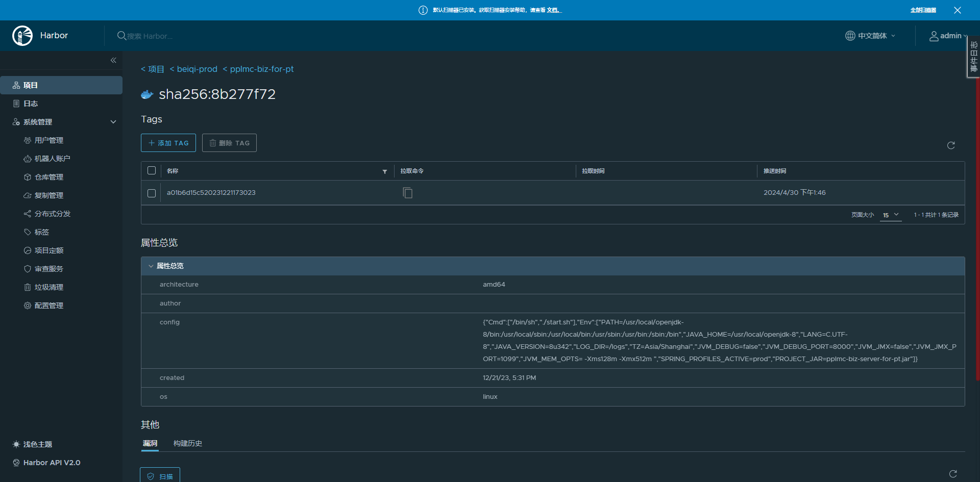Click the info icon in banner
980x482 pixels.
tap(423, 10)
